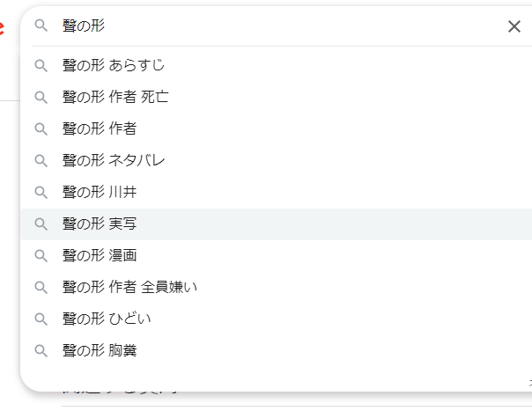Click search icon beside 漫画 suggestion
The height and width of the screenshot is (418, 532).
click(41, 255)
